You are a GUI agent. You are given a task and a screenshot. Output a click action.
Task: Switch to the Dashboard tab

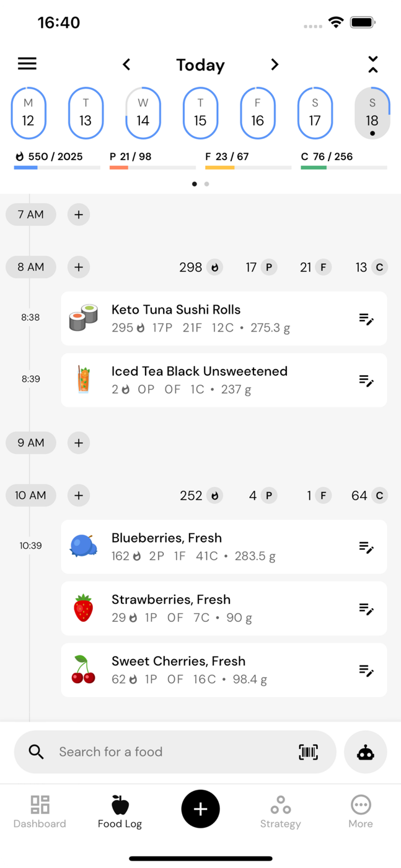(40, 812)
